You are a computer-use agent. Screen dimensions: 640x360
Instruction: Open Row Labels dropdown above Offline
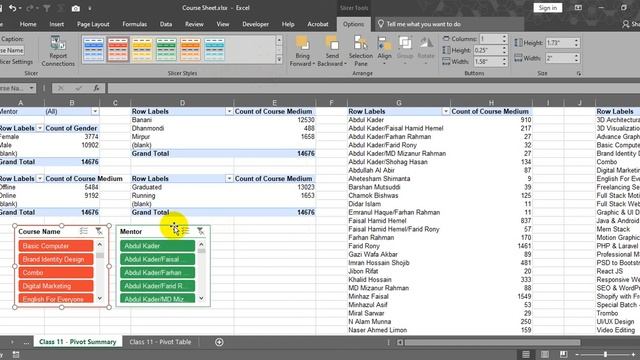coord(40,179)
